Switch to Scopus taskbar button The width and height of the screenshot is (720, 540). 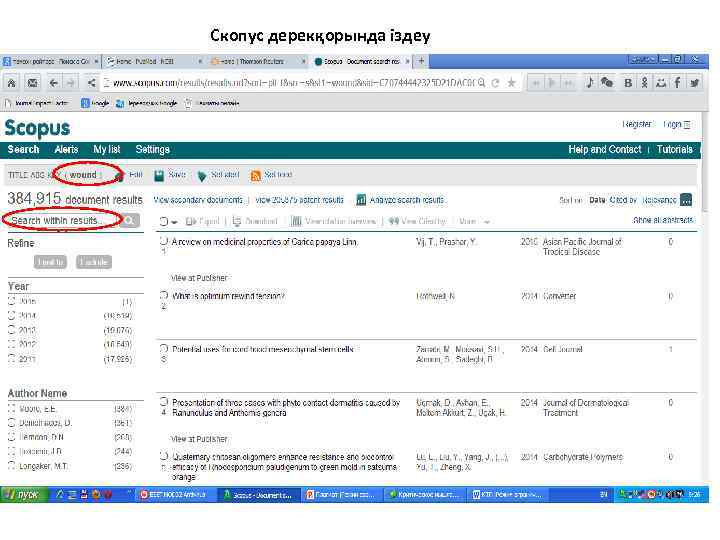(x=259, y=495)
